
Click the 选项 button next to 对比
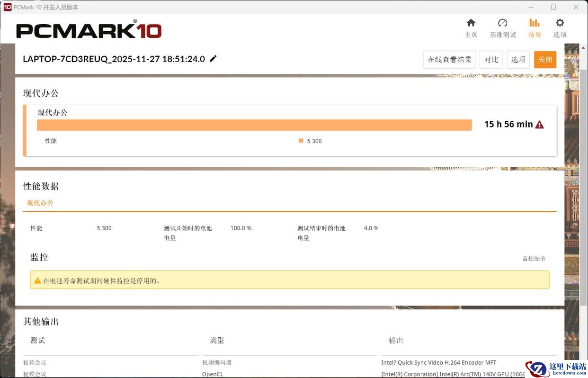click(x=518, y=60)
